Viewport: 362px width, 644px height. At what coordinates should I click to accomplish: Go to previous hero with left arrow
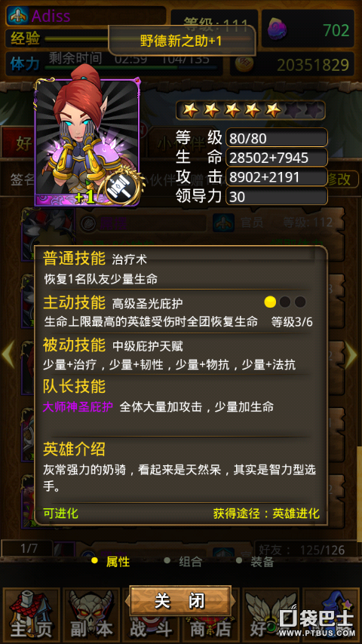pyautogui.click(x=8, y=355)
